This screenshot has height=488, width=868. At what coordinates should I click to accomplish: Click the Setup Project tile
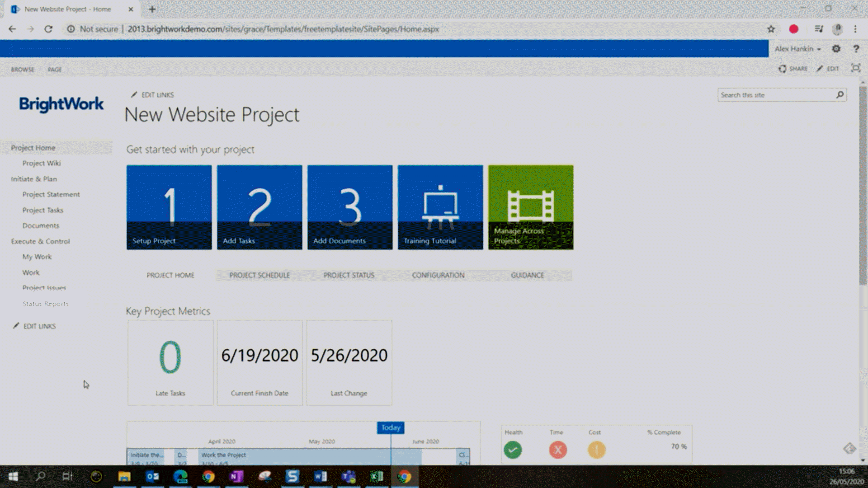(169, 207)
